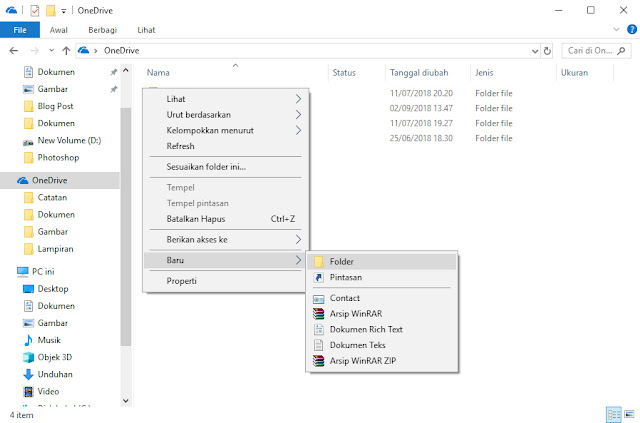Click the Properties checkmark icon in quick access toolbar
The image size is (640, 423).
(x=35, y=10)
